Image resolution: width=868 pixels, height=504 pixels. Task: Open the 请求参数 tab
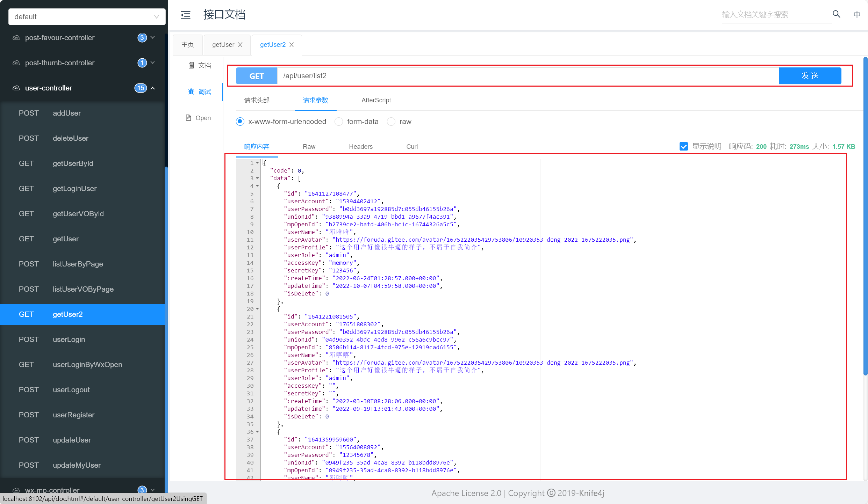316,100
